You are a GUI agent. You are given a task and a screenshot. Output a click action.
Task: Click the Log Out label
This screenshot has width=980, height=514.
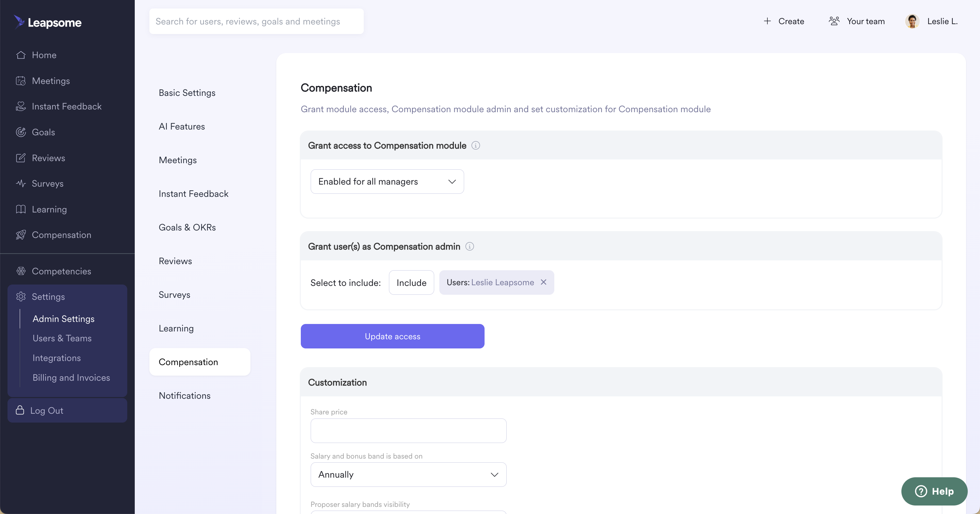click(46, 411)
